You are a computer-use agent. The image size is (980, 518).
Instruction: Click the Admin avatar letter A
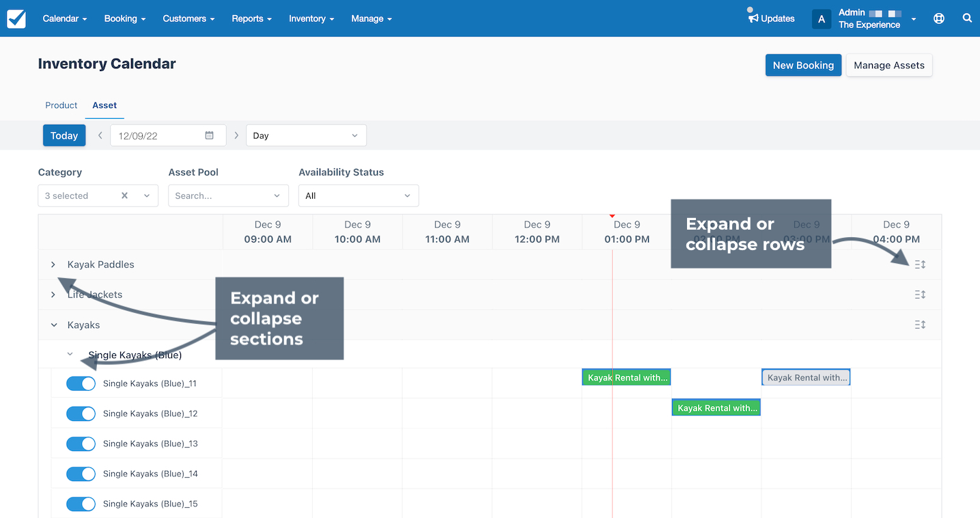[821, 19]
